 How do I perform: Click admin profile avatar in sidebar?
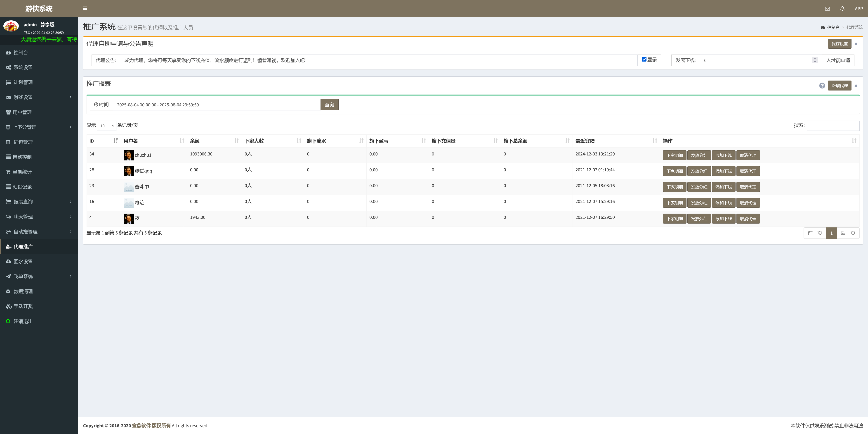click(11, 26)
